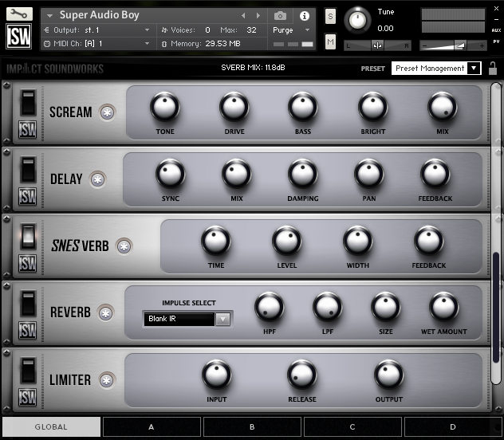Switch to tab D

point(453,426)
